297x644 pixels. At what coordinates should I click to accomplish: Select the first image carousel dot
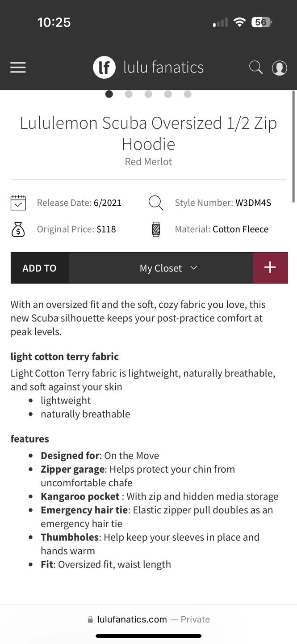[x=109, y=94]
